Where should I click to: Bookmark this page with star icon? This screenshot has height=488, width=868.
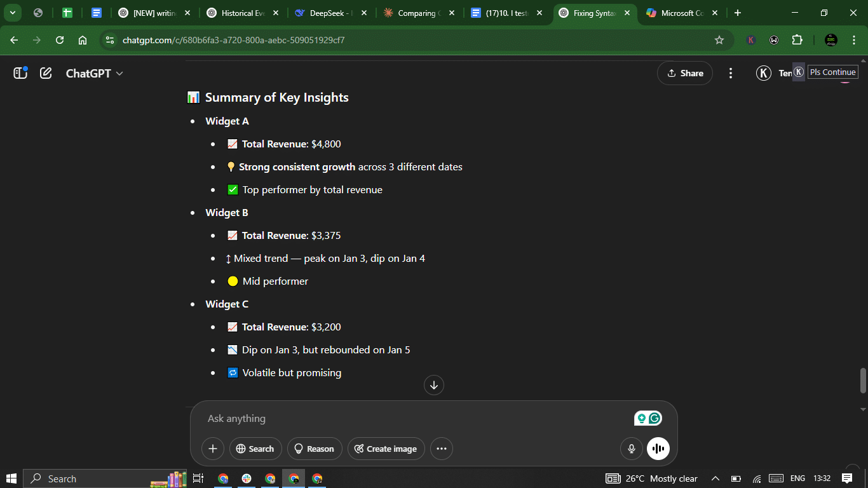719,40
